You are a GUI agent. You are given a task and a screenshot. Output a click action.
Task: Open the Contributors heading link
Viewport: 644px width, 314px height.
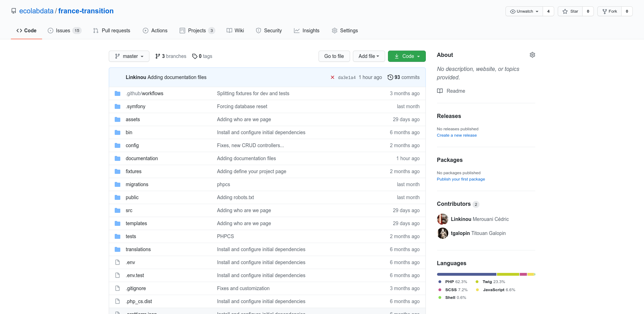tap(458, 204)
